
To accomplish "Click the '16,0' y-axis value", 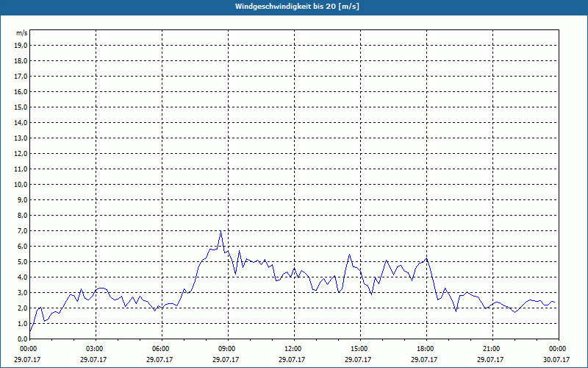I will pyautogui.click(x=21, y=91).
